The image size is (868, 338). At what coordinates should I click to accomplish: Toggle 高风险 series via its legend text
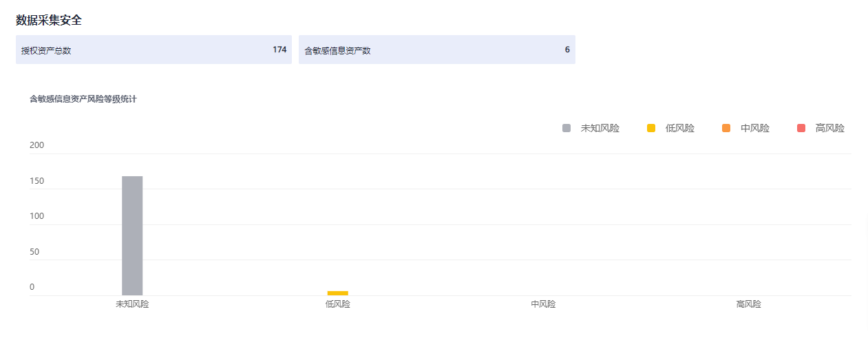[x=829, y=128]
